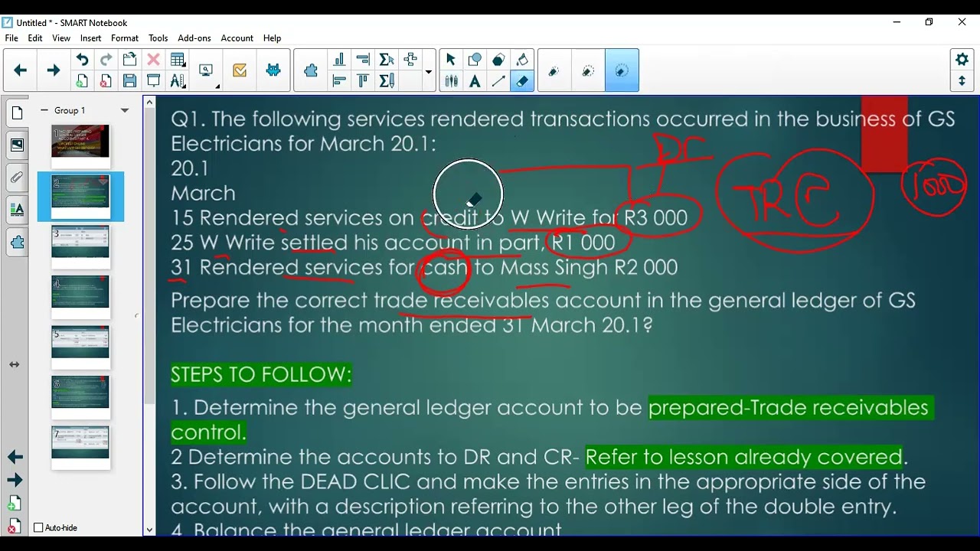Select the Shapes tool

coord(475,60)
